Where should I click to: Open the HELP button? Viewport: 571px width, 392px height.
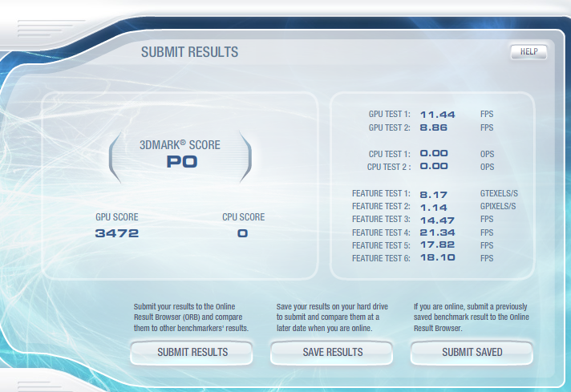pyautogui.click(x=528, y=51)
